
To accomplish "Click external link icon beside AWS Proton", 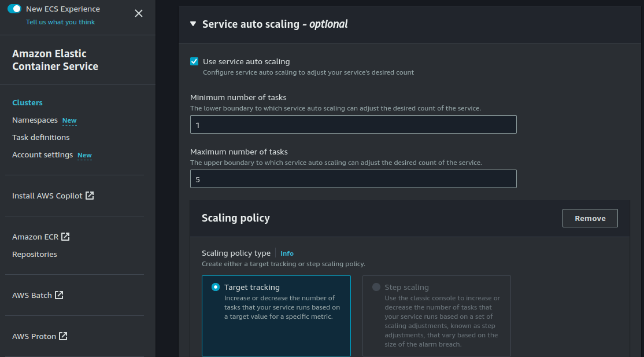I will tap(63, 336).
